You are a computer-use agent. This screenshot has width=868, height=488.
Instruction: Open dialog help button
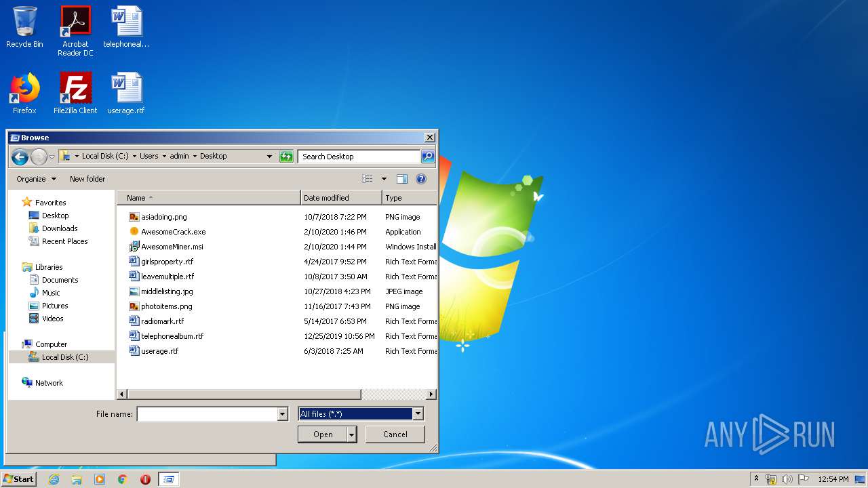pos(421,179)
